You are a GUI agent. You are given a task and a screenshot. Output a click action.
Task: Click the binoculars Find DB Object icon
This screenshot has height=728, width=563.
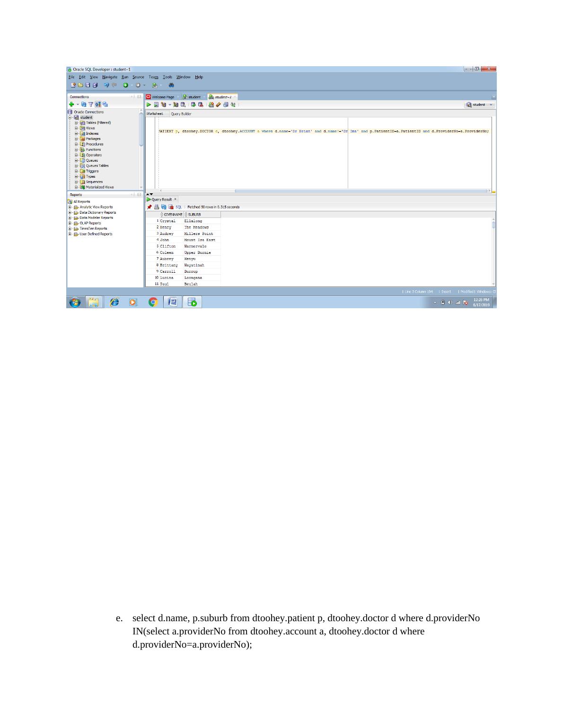click(x=171, y=85)
